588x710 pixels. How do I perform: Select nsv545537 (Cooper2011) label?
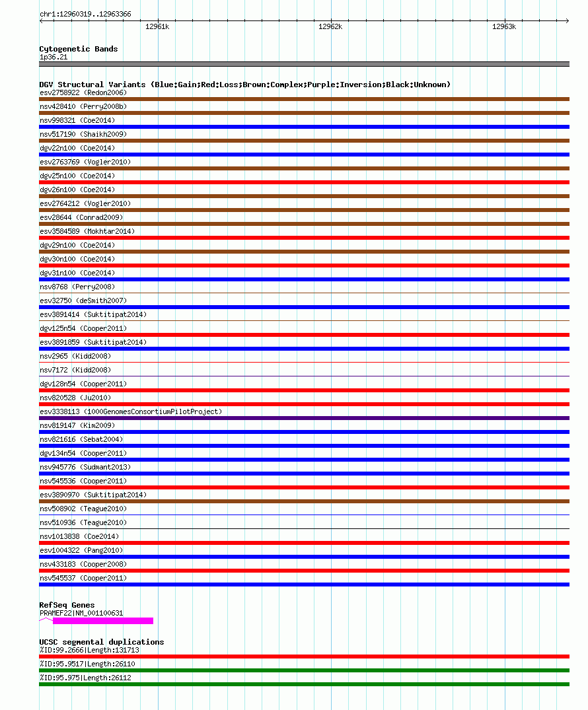83,578
